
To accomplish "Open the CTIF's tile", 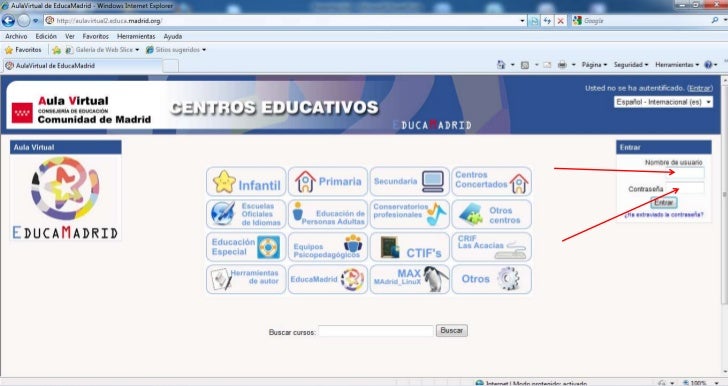I will [x=410, y=247].
